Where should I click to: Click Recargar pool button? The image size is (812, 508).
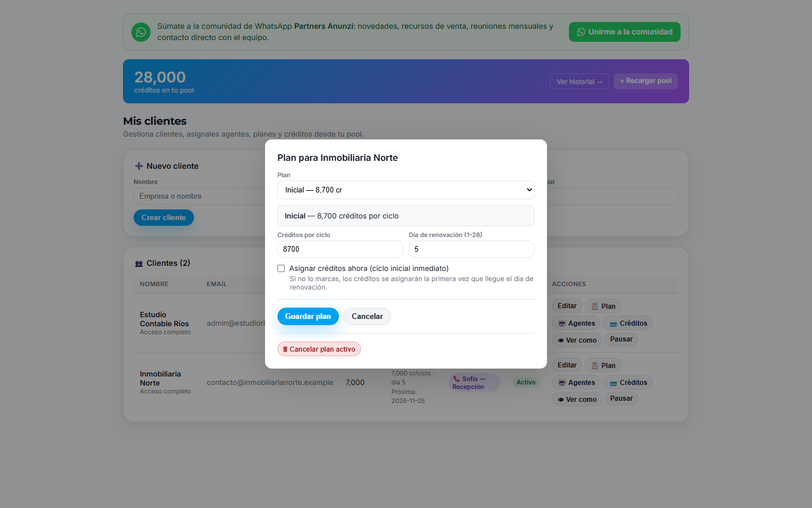646,81
